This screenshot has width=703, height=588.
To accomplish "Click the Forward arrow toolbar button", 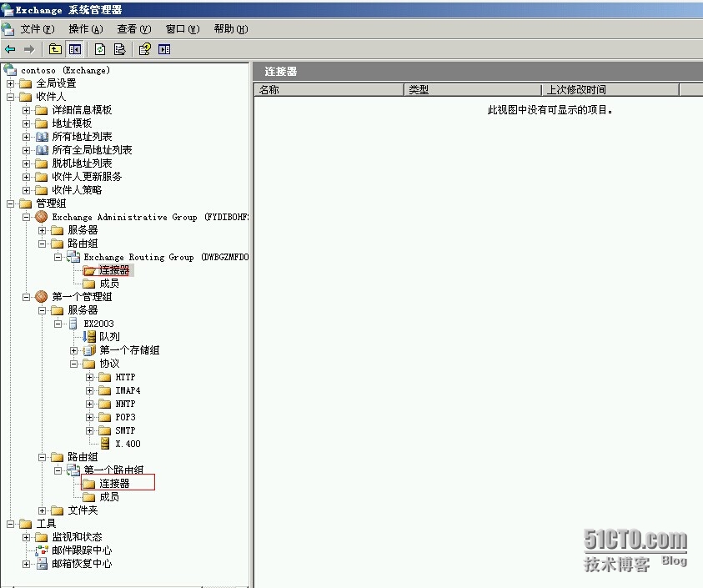I will [x=29, y=49].
